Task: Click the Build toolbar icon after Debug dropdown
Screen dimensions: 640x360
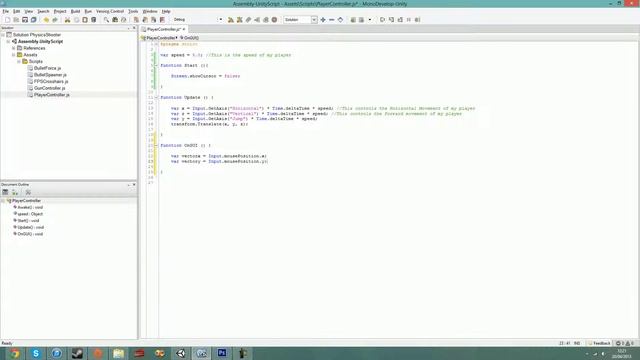Action: pos(231,20)
